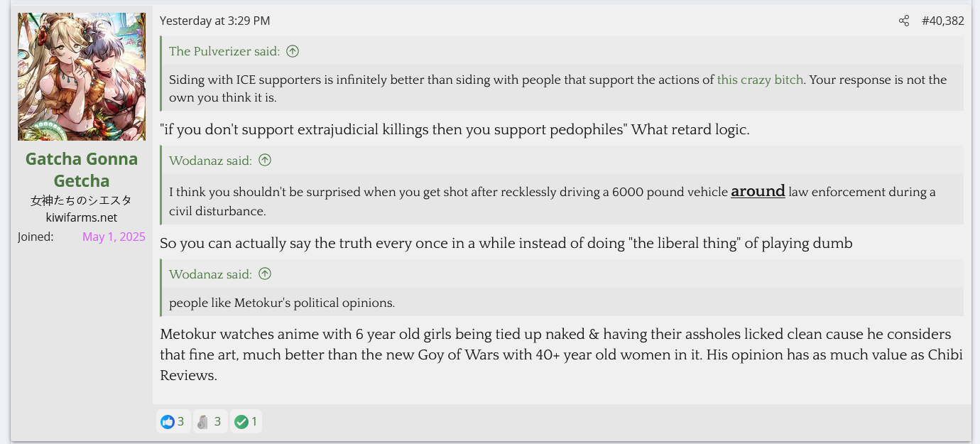Open the user avatar image

pos(82,77)
